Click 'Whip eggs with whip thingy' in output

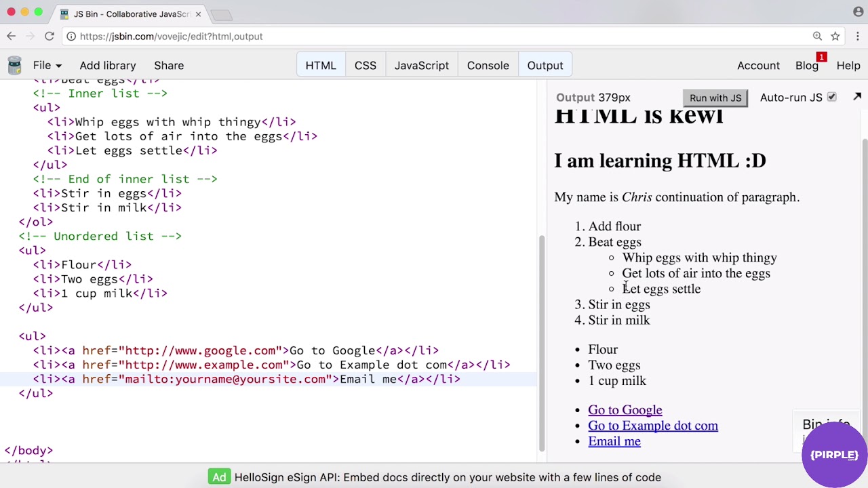(x=699, y=258)
